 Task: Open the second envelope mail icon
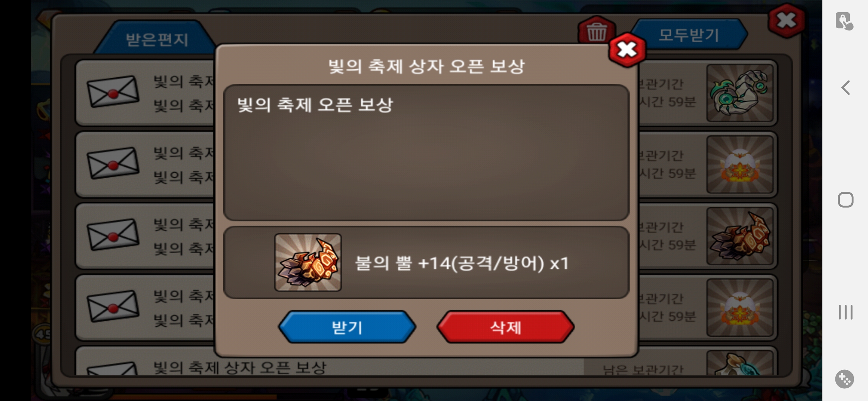(x=113, y=163)
